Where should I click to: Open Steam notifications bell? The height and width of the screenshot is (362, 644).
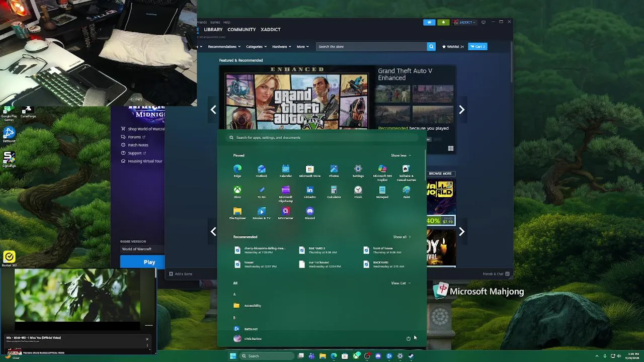click(x=443, y=22)
